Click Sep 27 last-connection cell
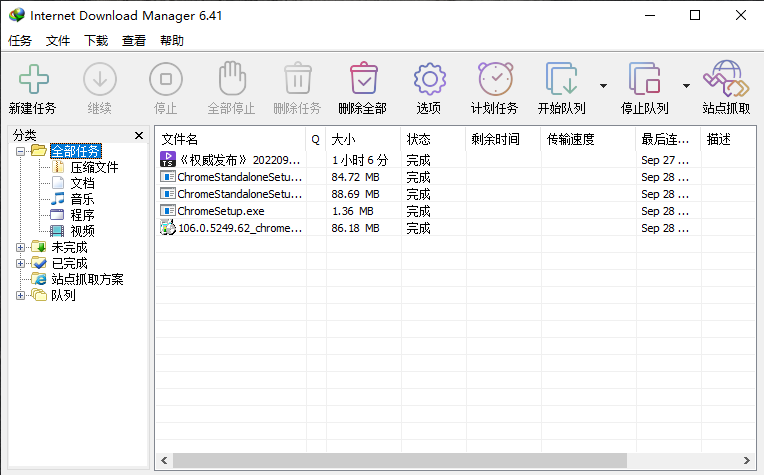Viewport: 764px width, 475px height. [665, 160]
